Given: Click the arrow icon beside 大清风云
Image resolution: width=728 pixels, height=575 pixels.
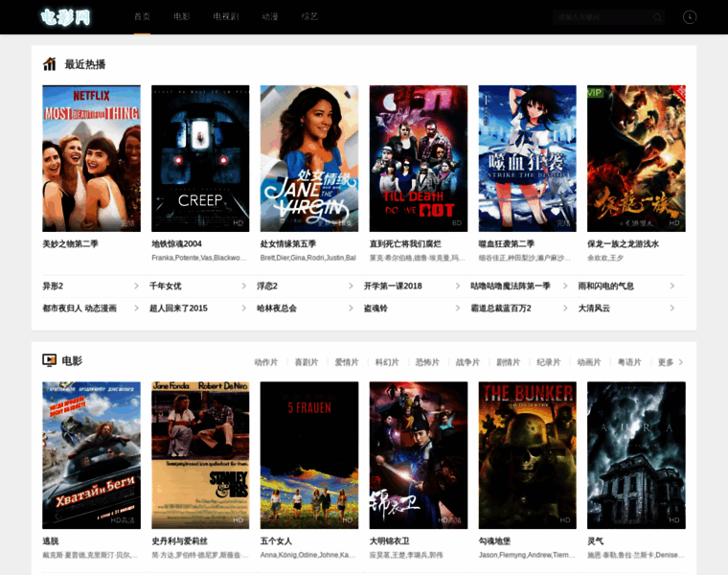Looking at the screenshot, I should tap(672, 308).
